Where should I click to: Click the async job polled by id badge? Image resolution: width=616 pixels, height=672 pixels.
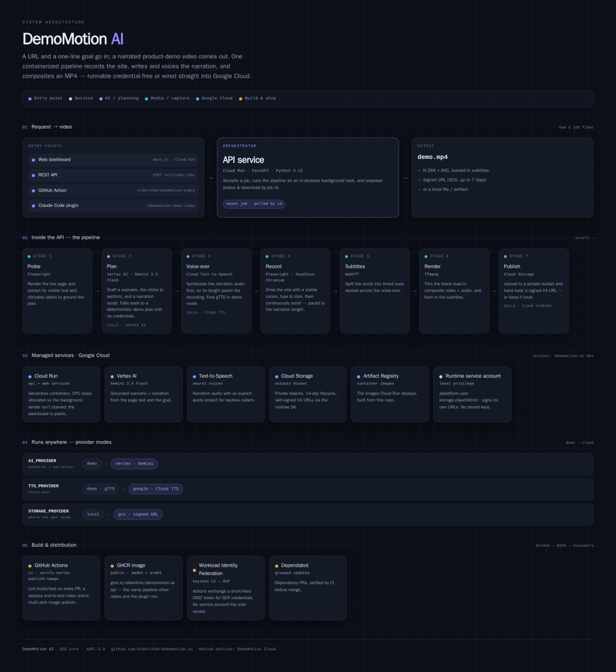click(x=254, y=204)
